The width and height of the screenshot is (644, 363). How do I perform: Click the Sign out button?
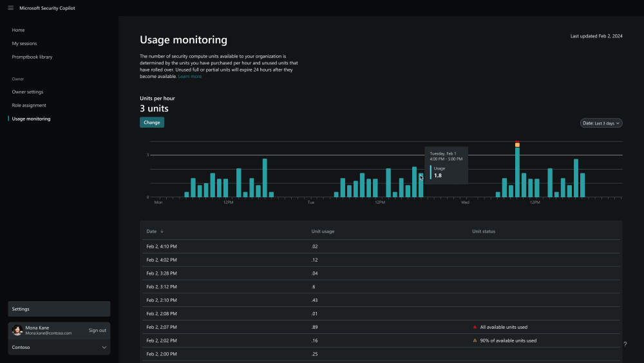(x=97, y=330)
